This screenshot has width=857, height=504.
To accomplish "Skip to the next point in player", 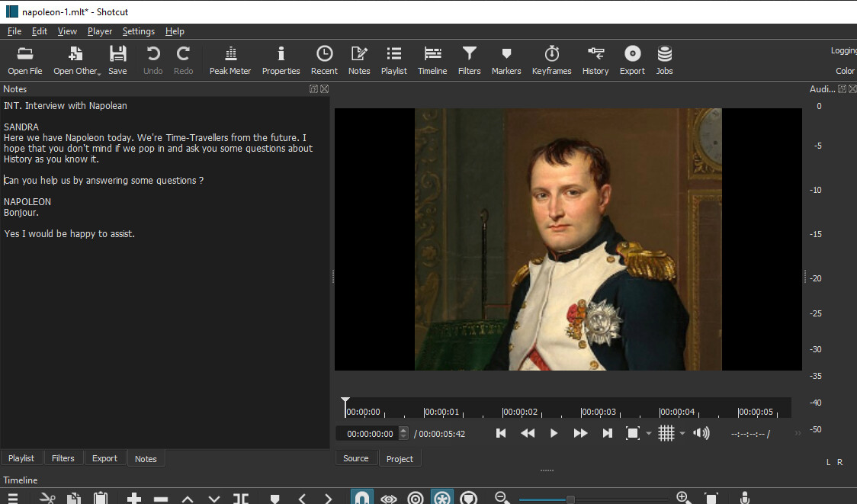I will 607,434.
